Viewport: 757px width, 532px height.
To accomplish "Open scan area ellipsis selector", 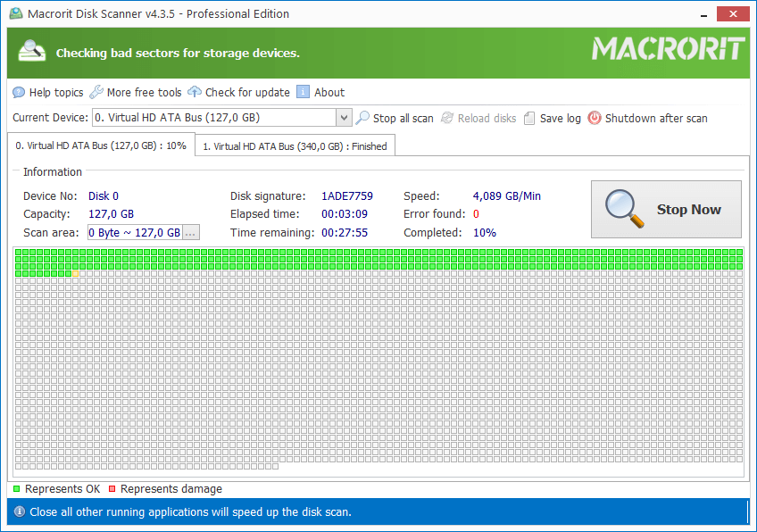I will [x=191, y=233].
